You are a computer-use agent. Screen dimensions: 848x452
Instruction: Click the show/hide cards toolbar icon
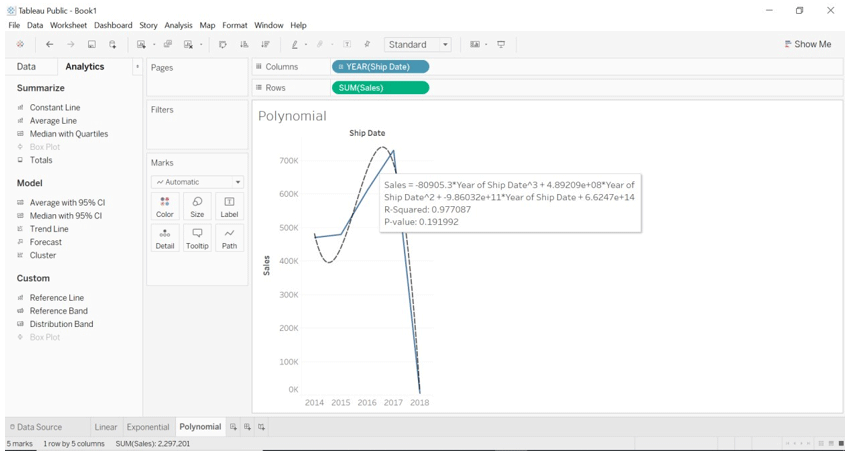pyautogui.click(x=475, y=44)
